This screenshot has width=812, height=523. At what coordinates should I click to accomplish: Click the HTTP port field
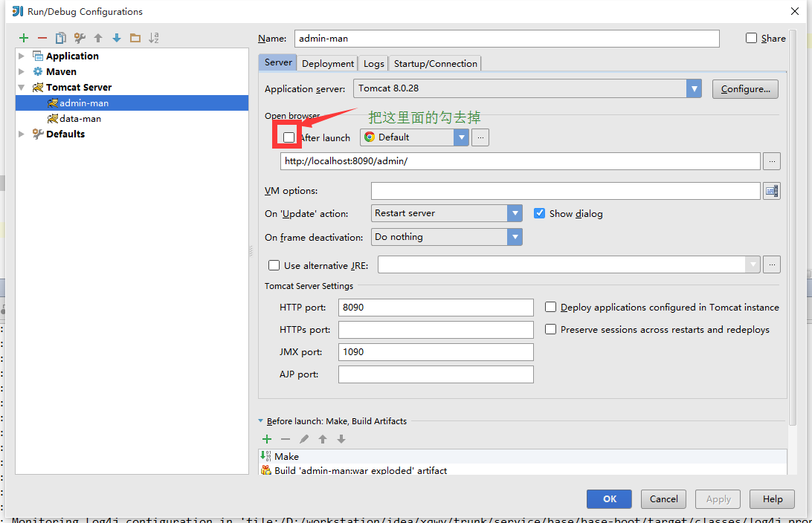(x=436, y=308)
